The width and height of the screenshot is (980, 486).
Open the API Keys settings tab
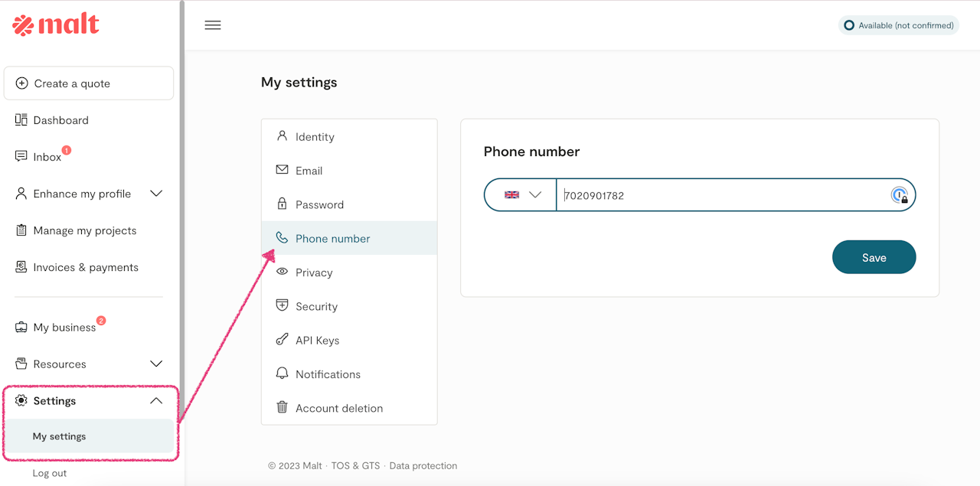click(317, 341)
